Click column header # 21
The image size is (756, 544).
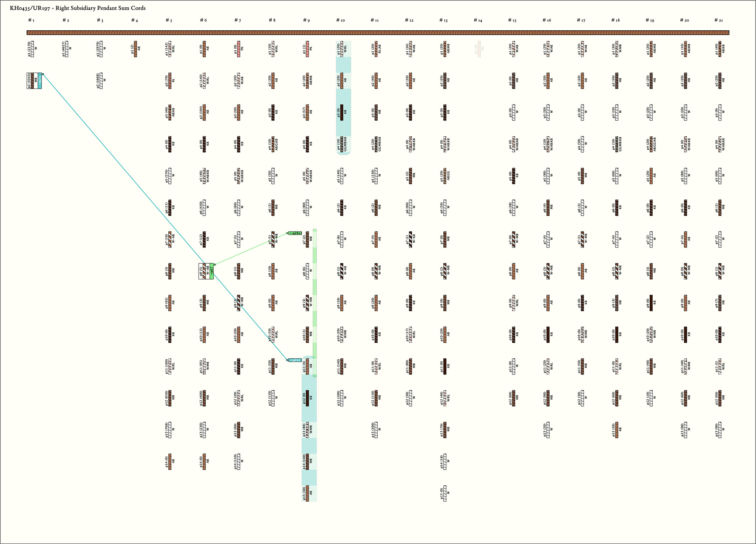718,20
